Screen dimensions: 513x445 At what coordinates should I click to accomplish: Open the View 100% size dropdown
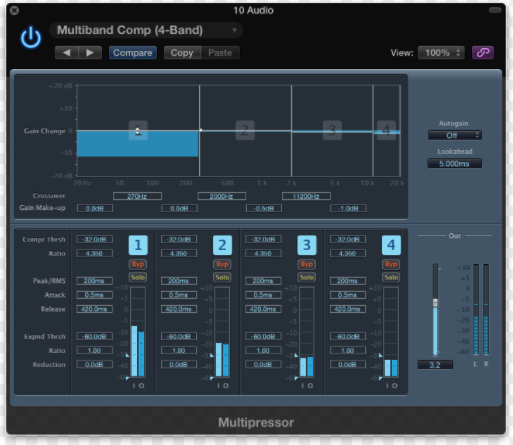pos(441,53)
